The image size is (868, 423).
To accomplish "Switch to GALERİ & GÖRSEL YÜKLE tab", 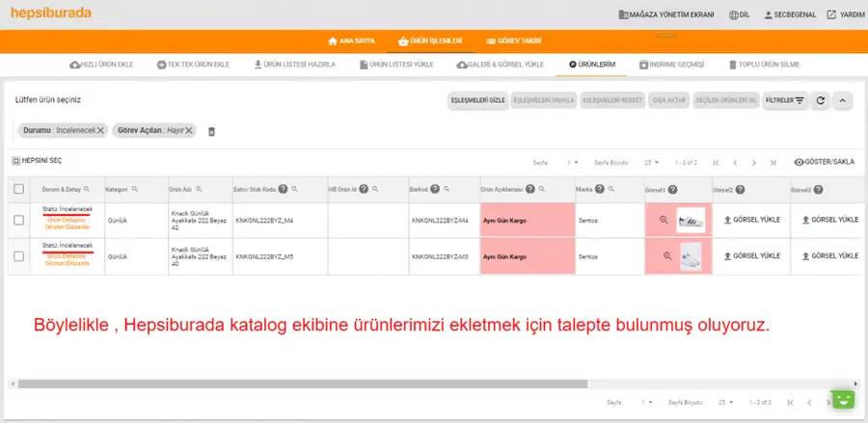I will click(x=501, y=65).
